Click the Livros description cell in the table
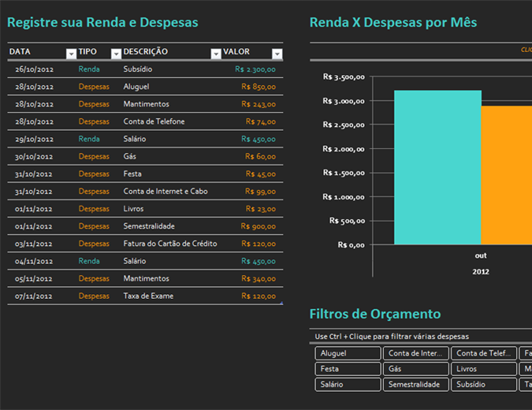The width and height of the screenshot is (532, 410). (133, 209)
